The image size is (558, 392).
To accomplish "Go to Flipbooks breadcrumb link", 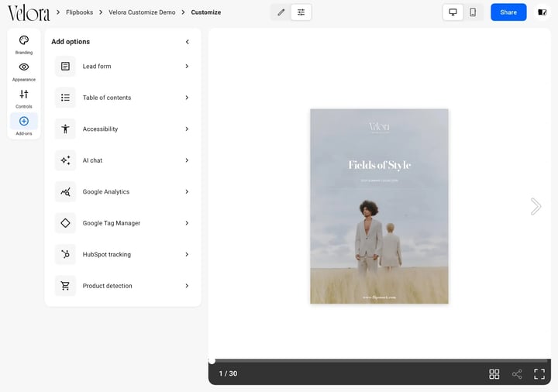I will (x=79, y=12).
